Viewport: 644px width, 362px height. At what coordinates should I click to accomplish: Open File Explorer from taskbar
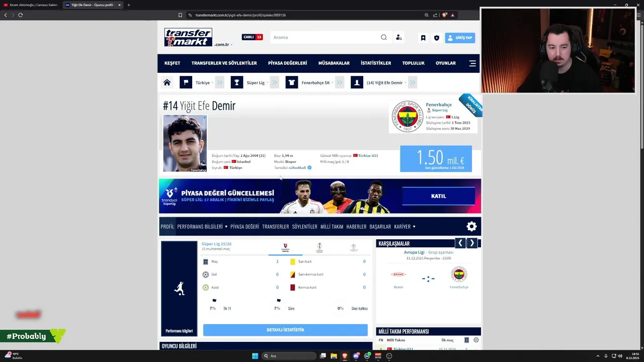pos(334,356)
